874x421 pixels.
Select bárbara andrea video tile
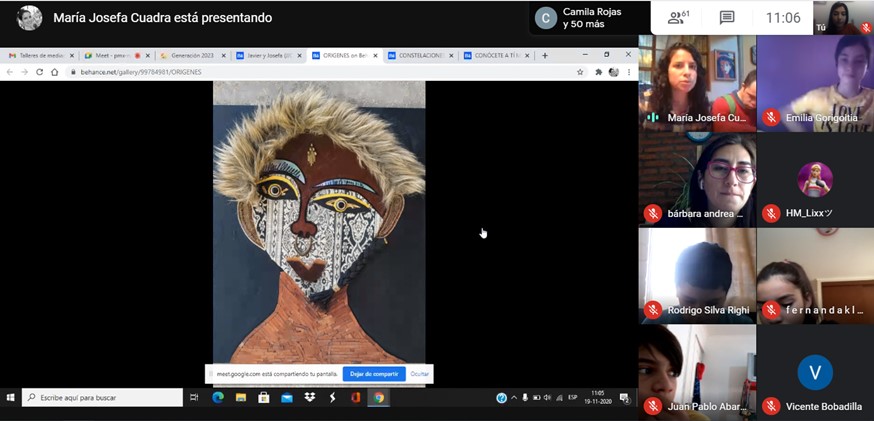tap(697, 180)
